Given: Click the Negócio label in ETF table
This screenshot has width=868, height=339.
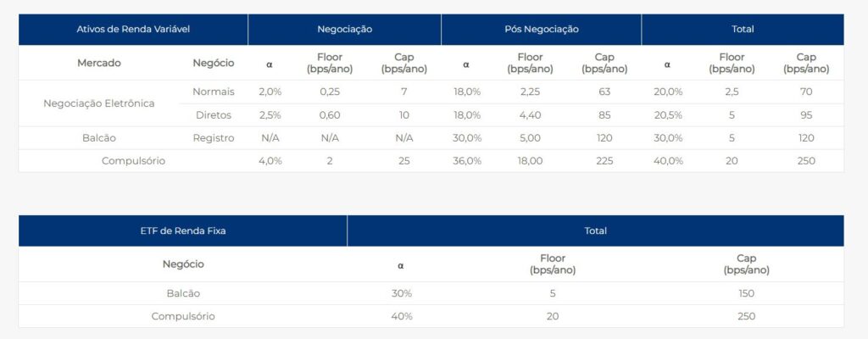Looking at the screenshot, I should [x=183, y=264].
